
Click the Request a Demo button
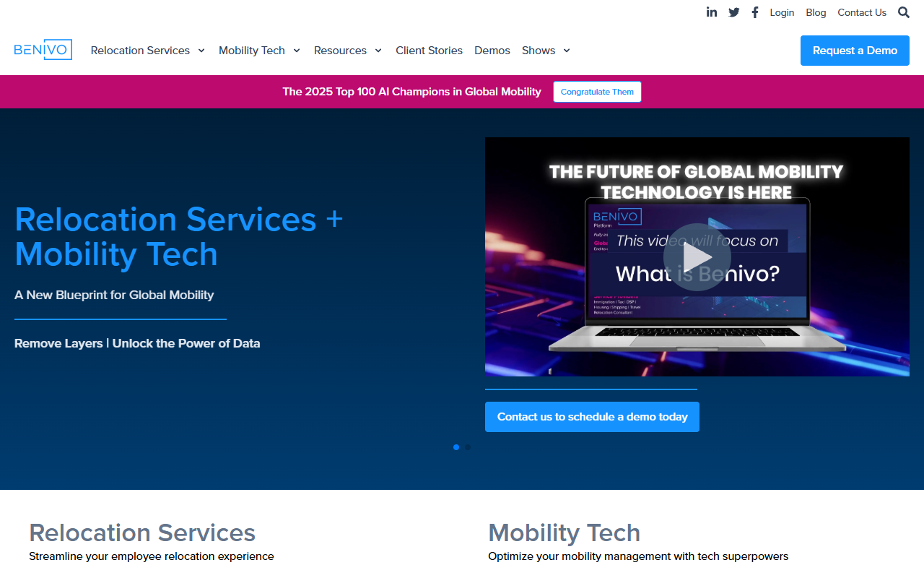(855, 51)
